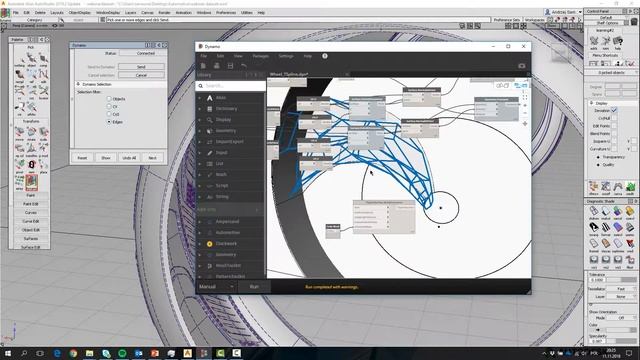Open the Dynamo View menu

[x=238, y=56]
